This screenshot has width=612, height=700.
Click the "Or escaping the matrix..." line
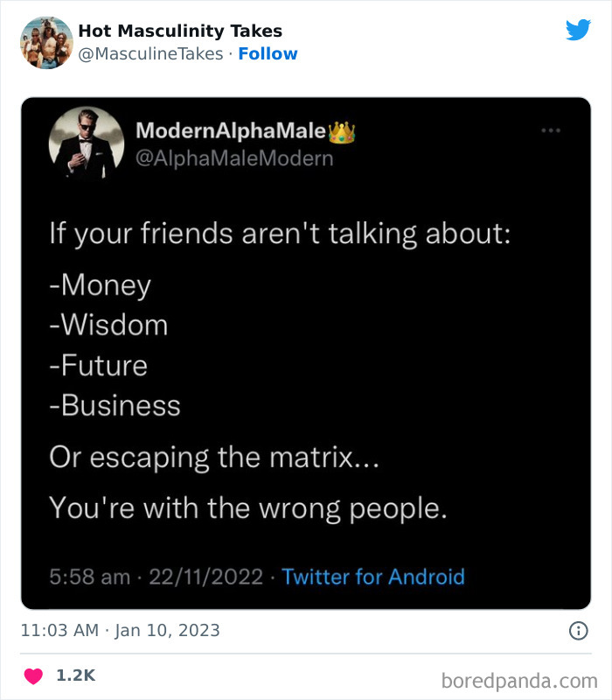(x=213, y=458)
